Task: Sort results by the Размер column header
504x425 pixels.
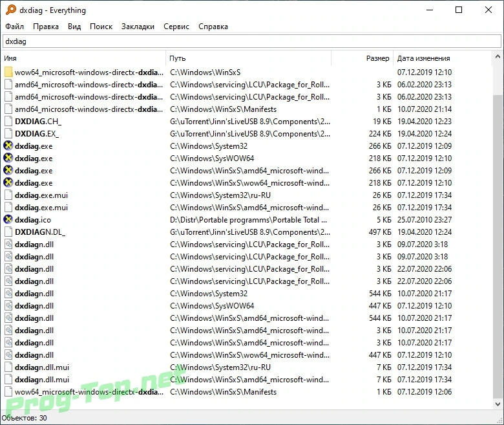Action: (362, 58)
